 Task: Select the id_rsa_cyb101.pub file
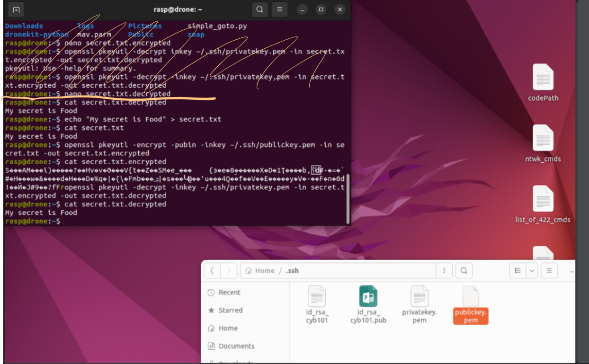coord(368,304)
